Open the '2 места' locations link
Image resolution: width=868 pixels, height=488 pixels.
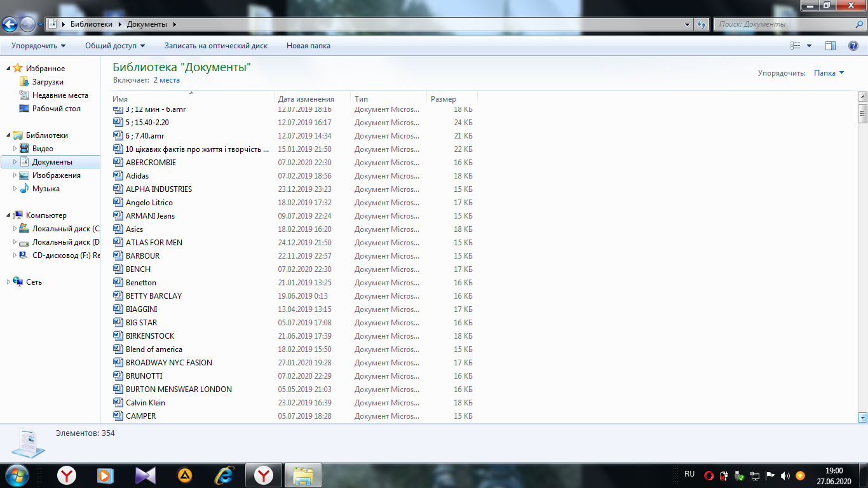coord(166,80)
